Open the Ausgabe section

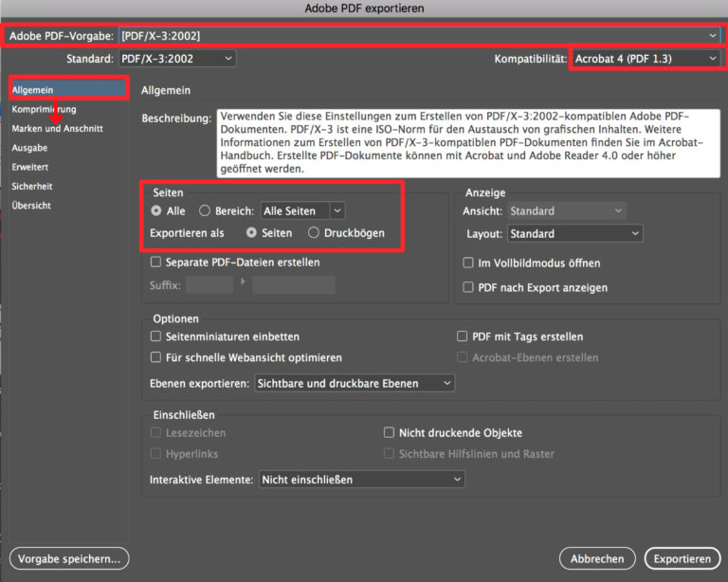29,148
